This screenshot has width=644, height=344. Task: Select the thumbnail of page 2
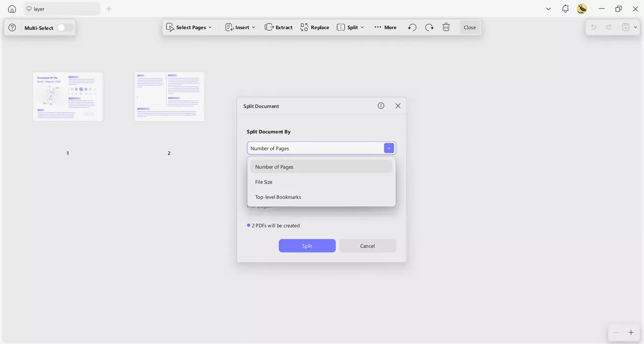pos(169,96)
